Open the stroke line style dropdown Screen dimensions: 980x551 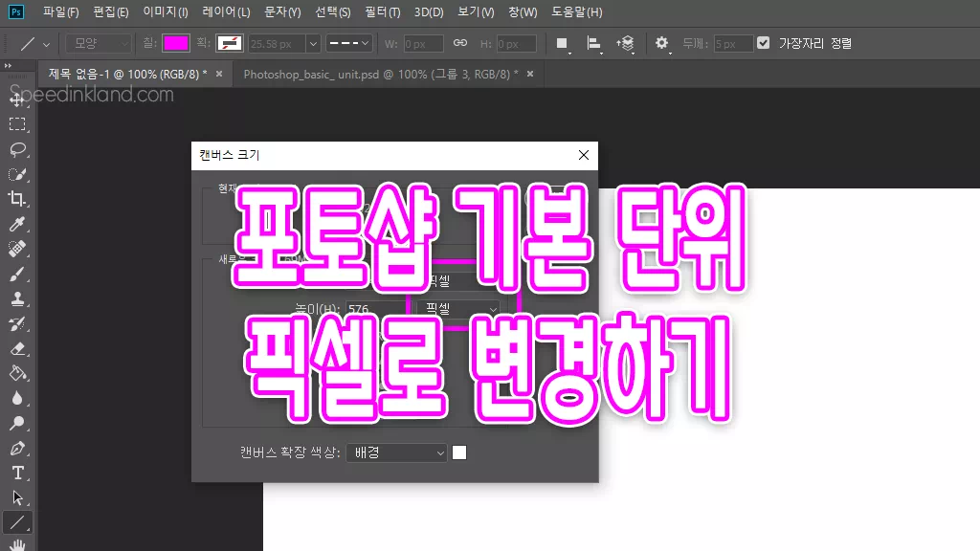click(350, 44)
